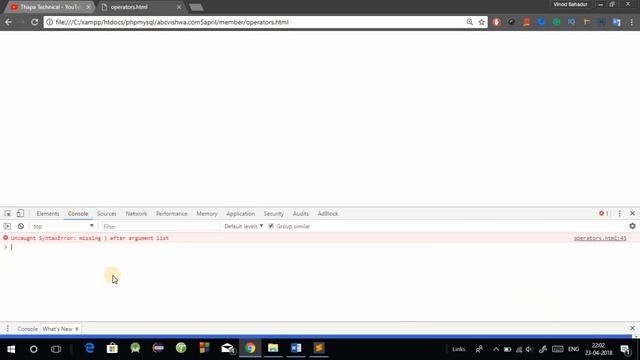Click the translate extension icon
This screenshot has height=360, width=640.
click(x=617, y=22)
